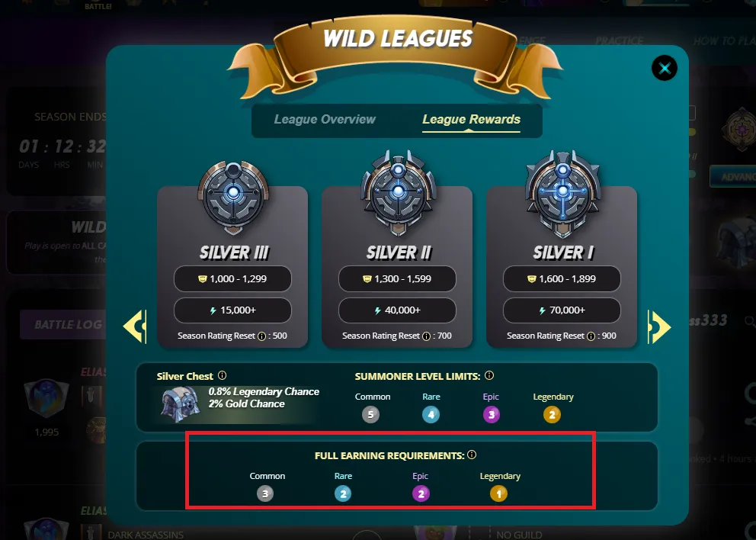Click the Legendary level 2 summoner limit badge
This screenshot has width=756, height=540.
tap(552, 414)
